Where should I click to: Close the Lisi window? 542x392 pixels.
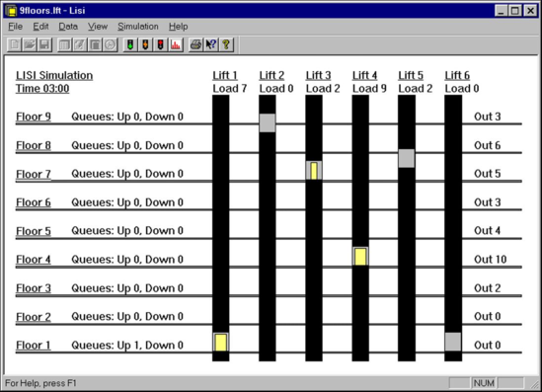coord(530,11)
